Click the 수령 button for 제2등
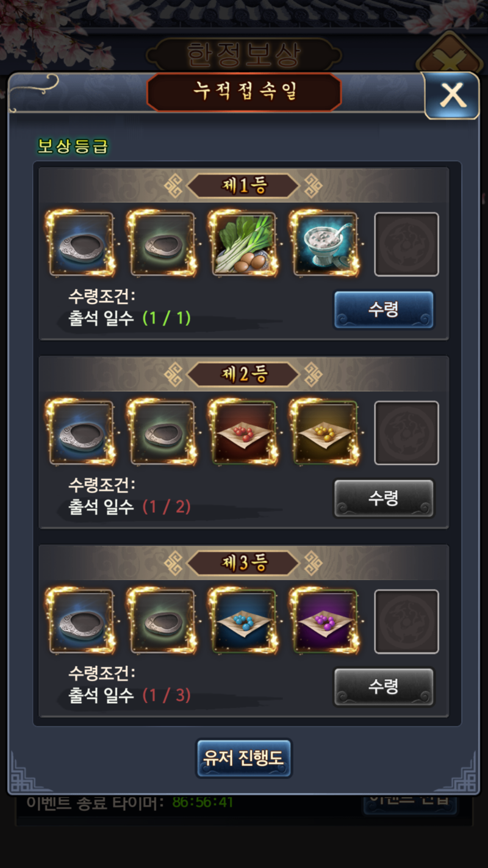Image resolution: width=488 pixels, height=868 pixels. tap(384, 498)
